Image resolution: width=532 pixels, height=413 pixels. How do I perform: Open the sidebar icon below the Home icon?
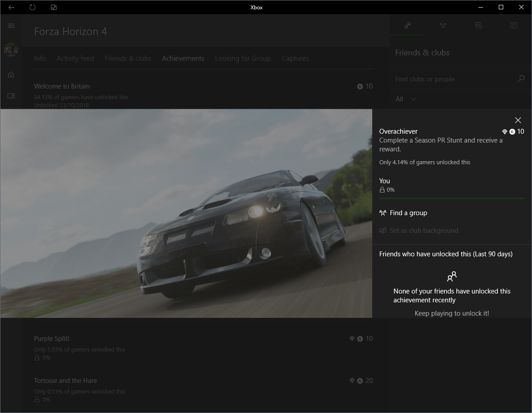11,96
